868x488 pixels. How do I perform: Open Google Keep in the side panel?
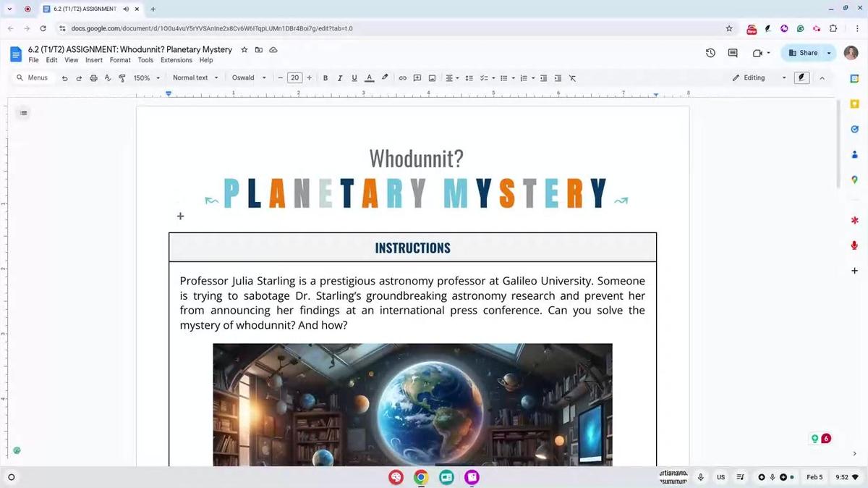tap(854, 104)
